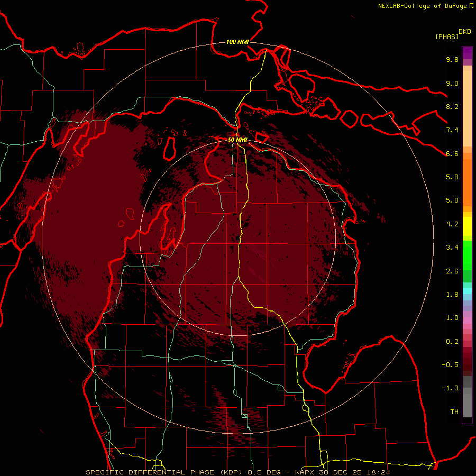Select the -1.3 scale value
The height and width of the screenshot is (476, 476).
tap(450, 388)
